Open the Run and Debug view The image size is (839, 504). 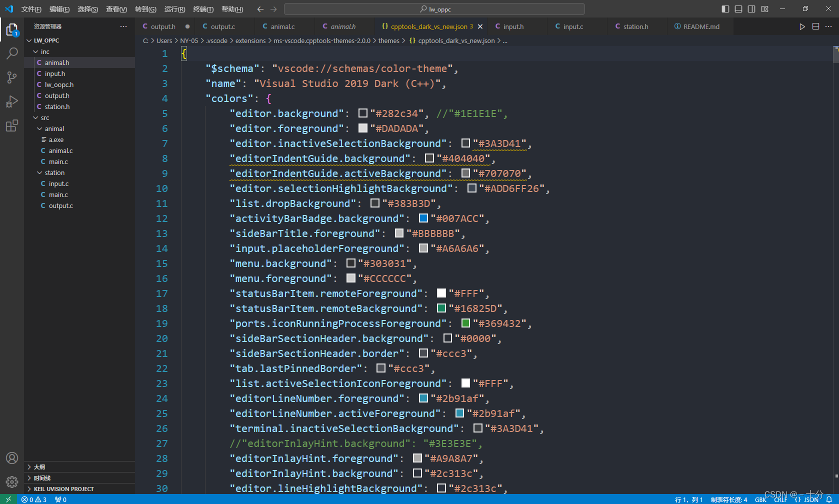(12, 101)
